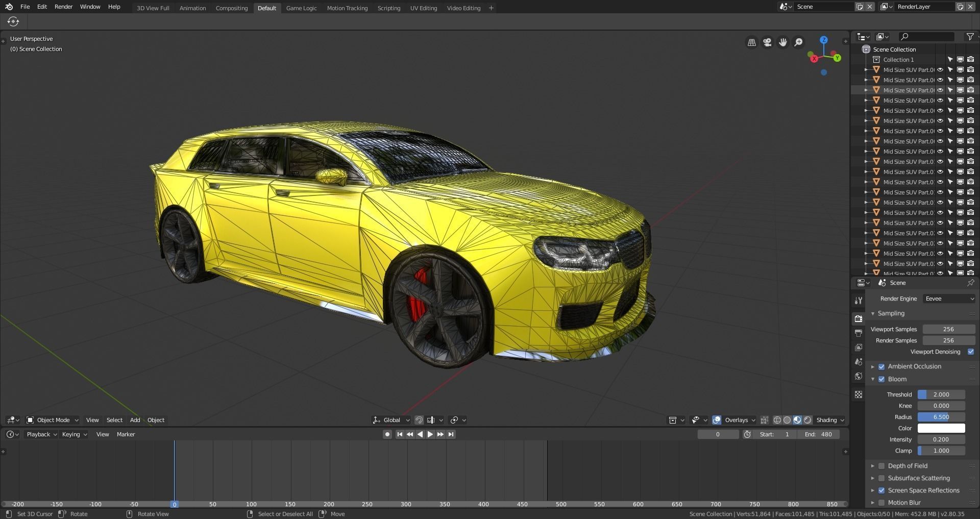Switch to the Scripting workspace tab
This screenshot has width=980, height=519.
point(389,8)
